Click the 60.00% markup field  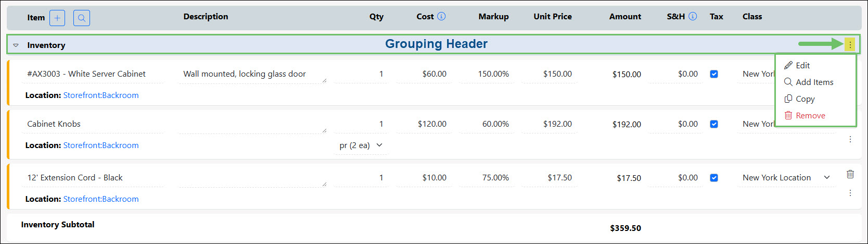487,124
